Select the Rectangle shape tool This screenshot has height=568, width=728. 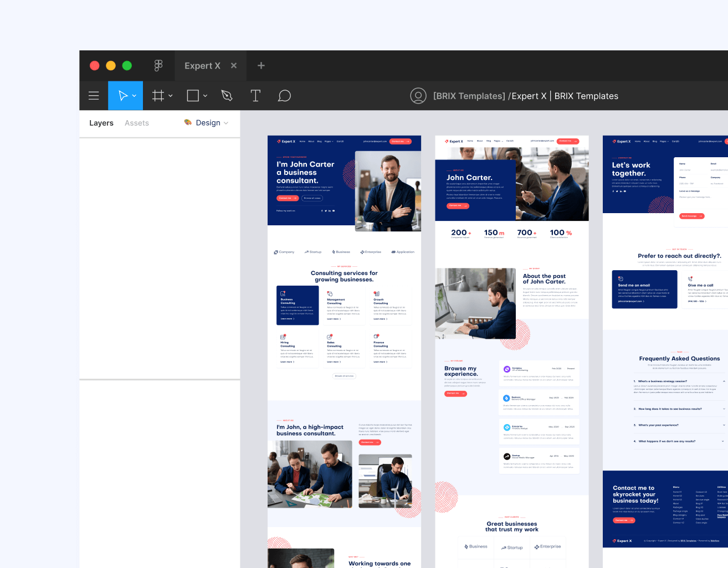pyautogui.click(x=192, y=95)
